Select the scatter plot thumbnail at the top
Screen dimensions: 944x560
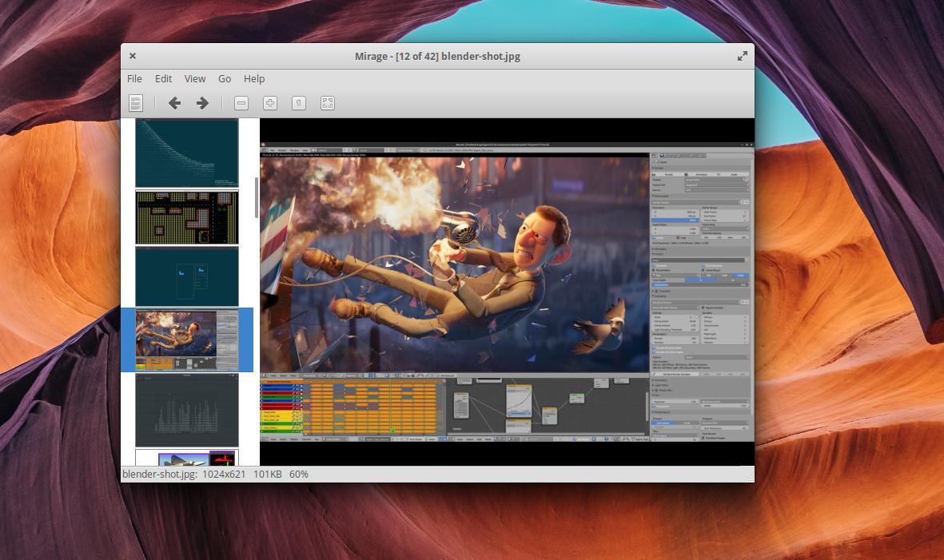coord(186,152)
